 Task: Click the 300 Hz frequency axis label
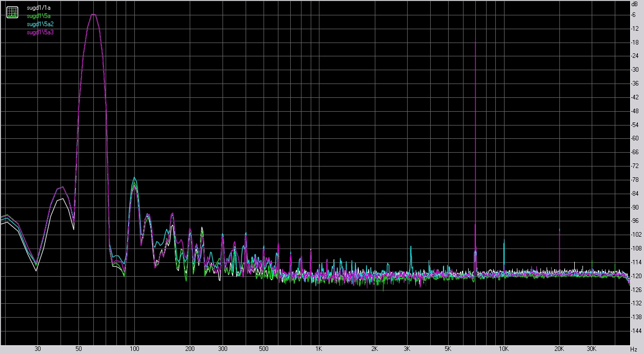tap(223, 348)
